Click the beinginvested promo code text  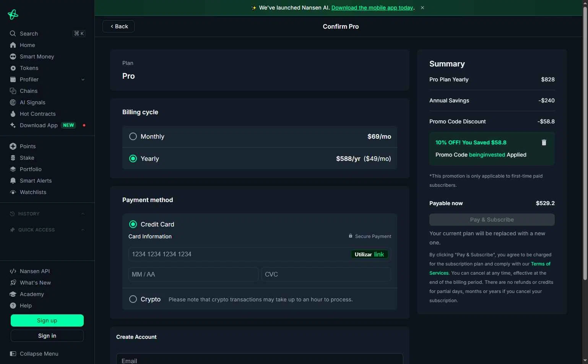click(487, 155)
